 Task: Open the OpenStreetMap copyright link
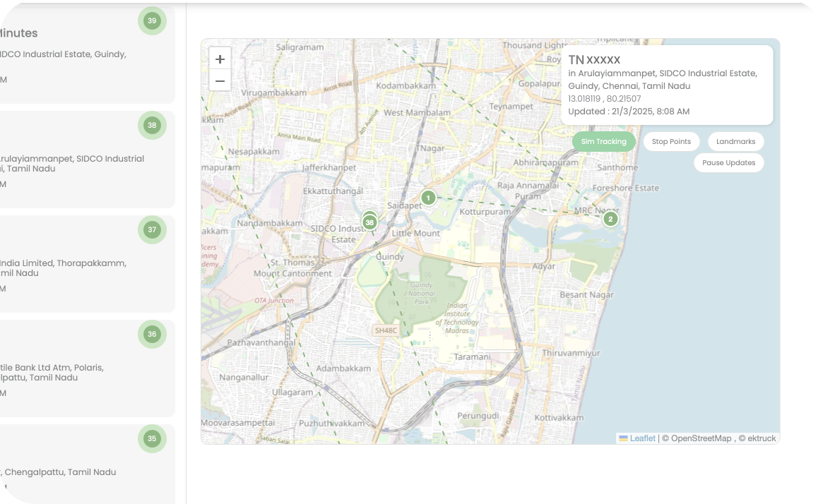(697, 438)
